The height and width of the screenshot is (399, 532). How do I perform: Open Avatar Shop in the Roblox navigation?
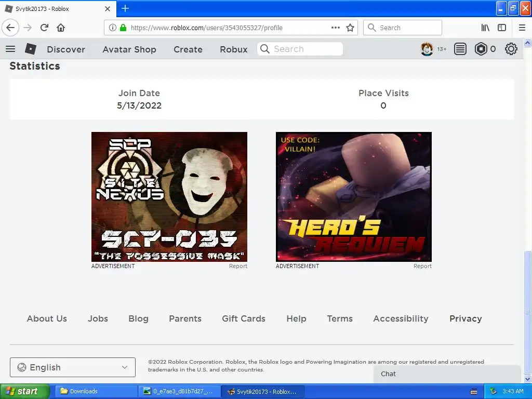(129, 49)
